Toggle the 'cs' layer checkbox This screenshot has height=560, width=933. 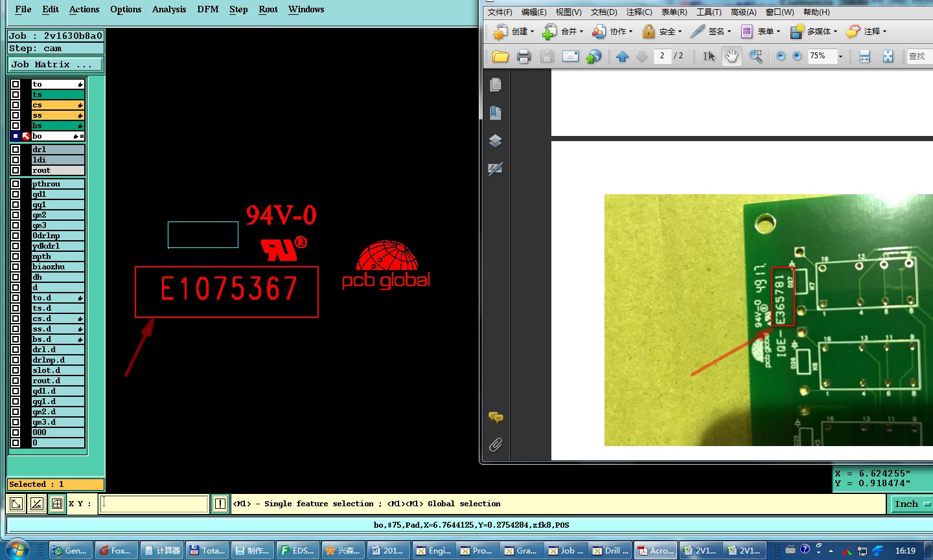16,105
